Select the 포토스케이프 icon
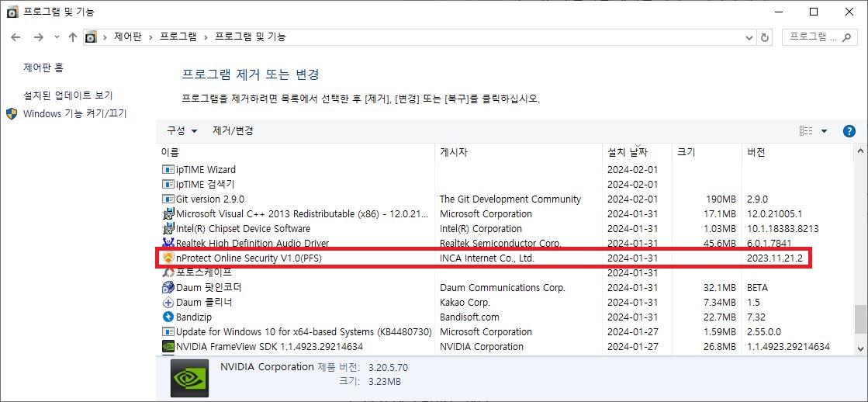 pos(168,272)
